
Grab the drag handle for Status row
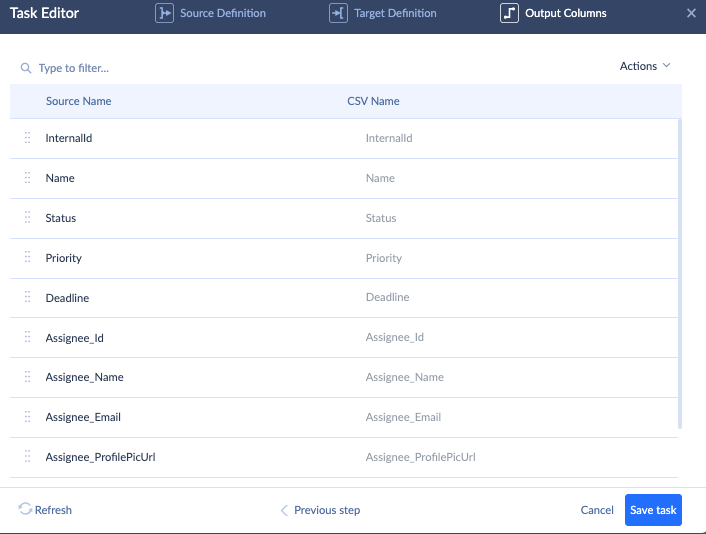point(27,217)
